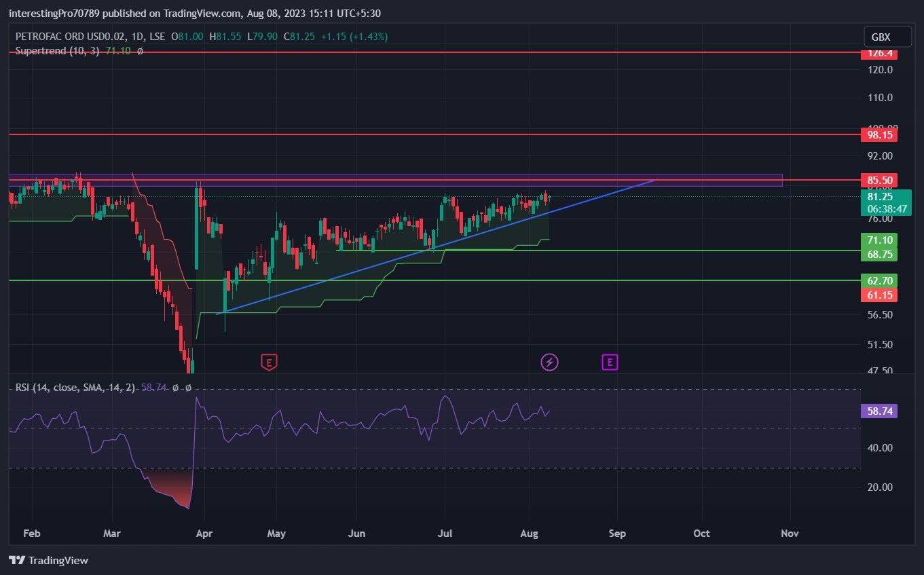
Task: Click the 120.0 price axis value
Action: point(880,70)
